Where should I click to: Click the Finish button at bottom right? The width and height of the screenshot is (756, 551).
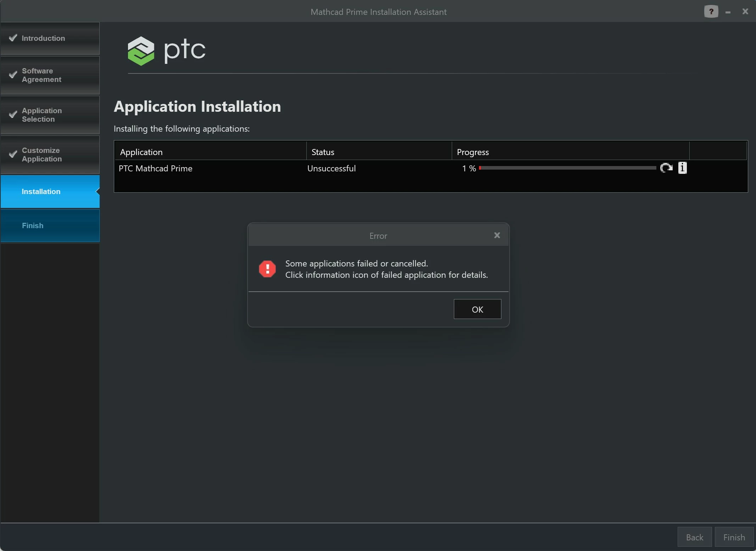point(734,537)
